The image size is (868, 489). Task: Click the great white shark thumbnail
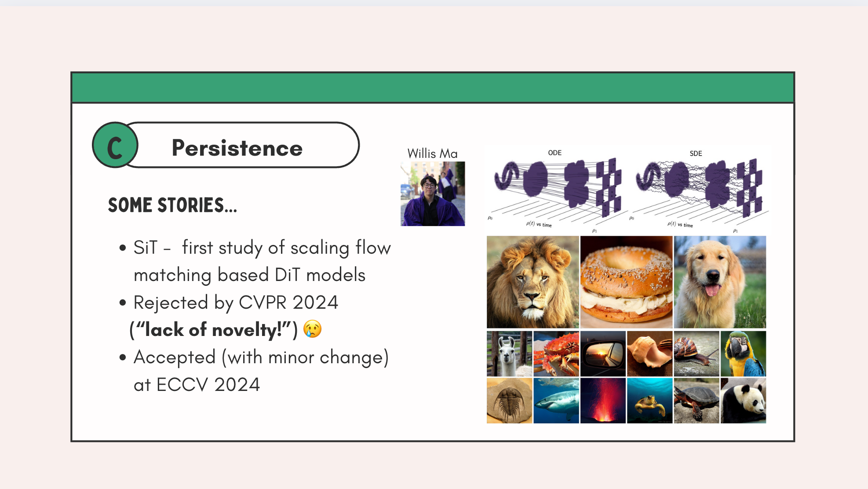(556, 401)
